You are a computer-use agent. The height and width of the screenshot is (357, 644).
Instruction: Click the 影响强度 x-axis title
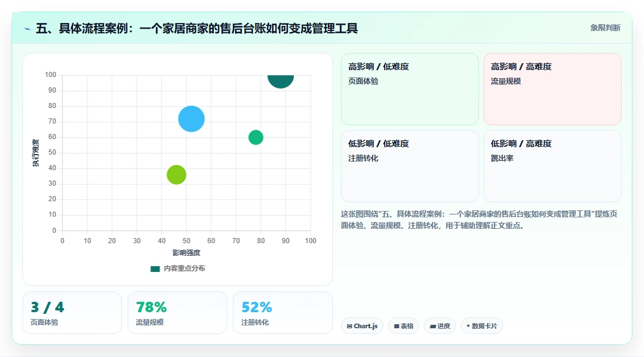click(x=186, y=252)
